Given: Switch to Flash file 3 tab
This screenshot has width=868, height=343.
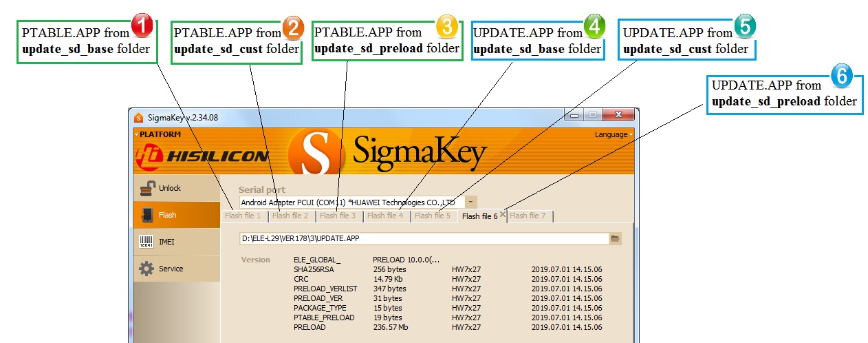Looking at the screenshot, I should tap(338, 216).
